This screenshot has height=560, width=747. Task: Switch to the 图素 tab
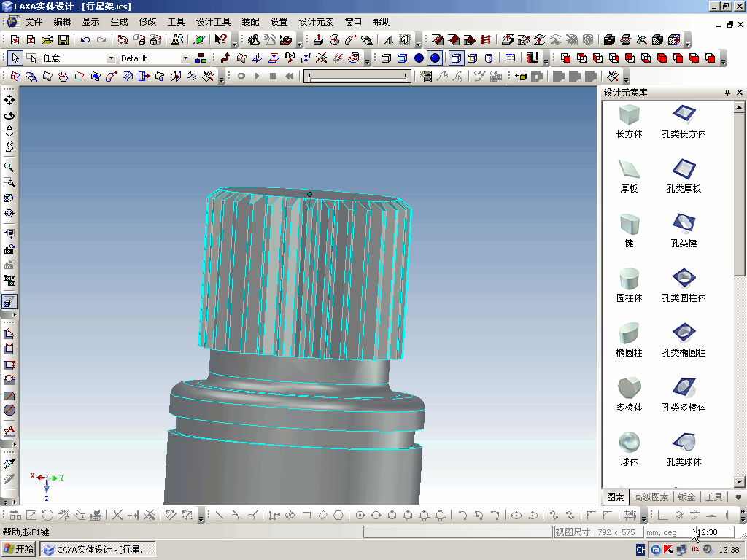coord(615,497)
